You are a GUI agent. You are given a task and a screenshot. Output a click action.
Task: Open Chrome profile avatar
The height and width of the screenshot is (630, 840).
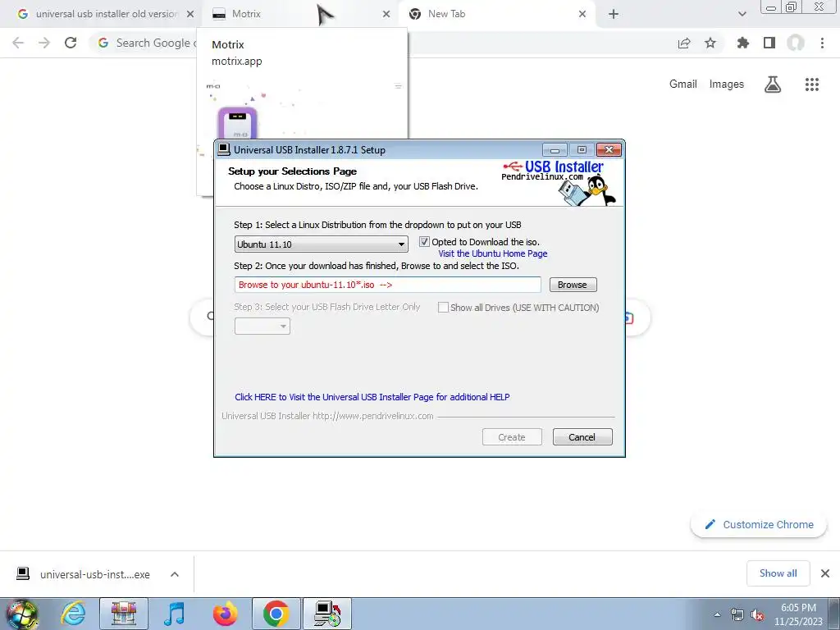coord(796,43)
